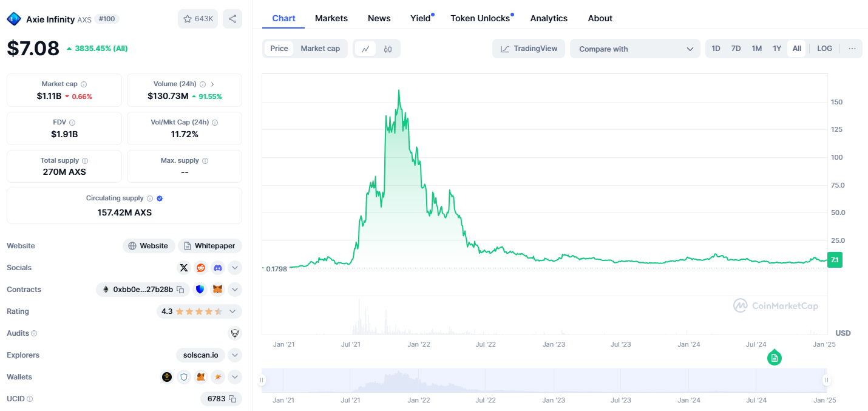Click the right handle of chart range slider
Screen dimensions: 868x411
click(x=827, y=380)
